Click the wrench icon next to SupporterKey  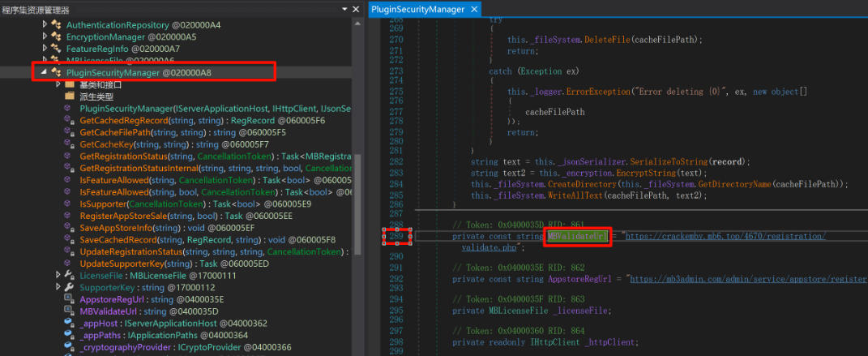click(x=70, y=287)
